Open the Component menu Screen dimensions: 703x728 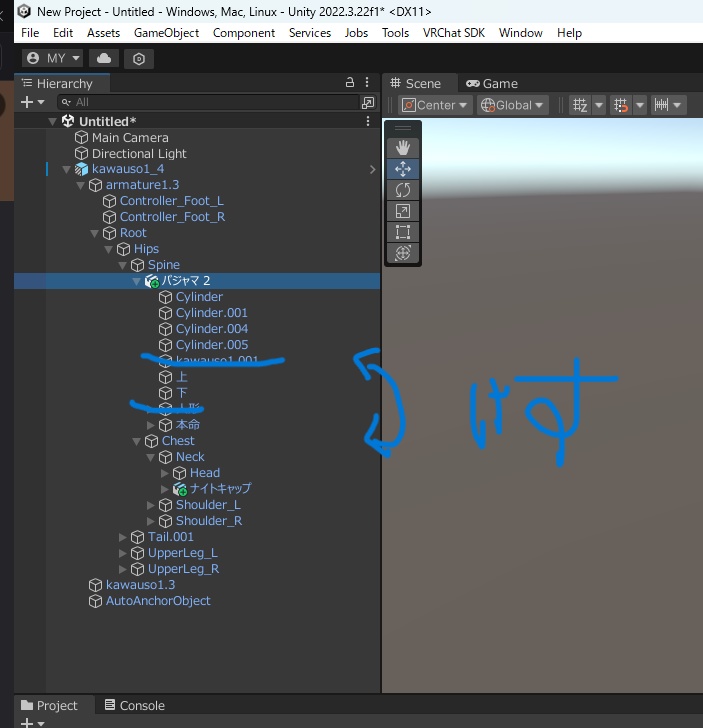244,33
